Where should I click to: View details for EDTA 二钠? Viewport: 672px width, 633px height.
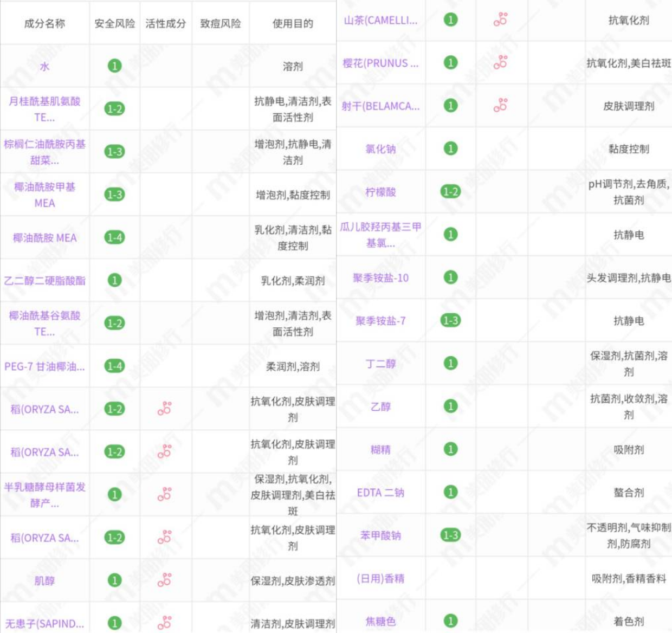[x=380, y=494]
